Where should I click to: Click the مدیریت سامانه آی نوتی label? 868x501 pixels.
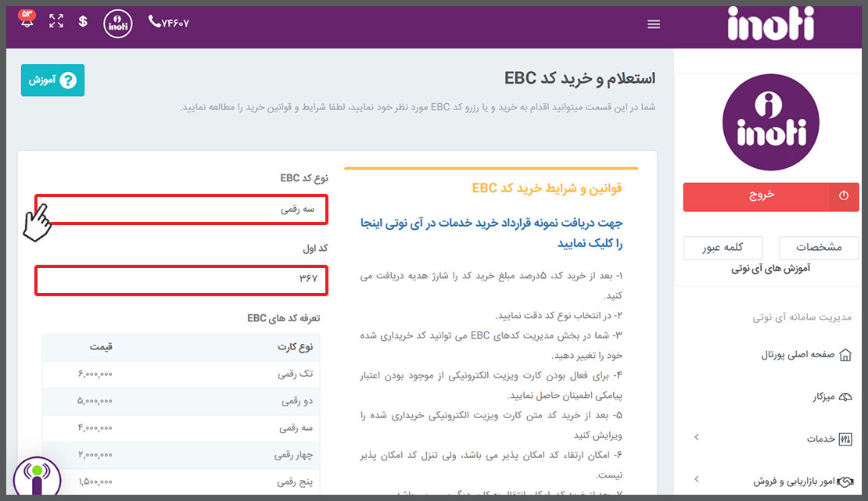pyautogui.click(x=802, y=317)
